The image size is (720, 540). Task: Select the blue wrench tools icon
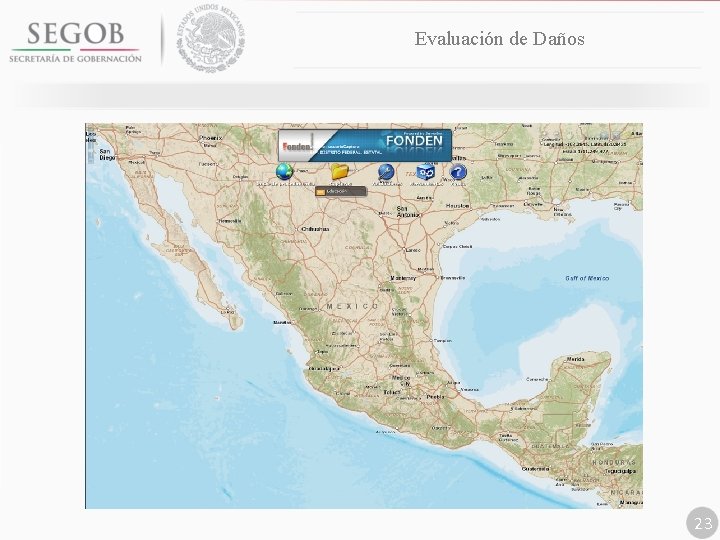click(x=386, y=172)
